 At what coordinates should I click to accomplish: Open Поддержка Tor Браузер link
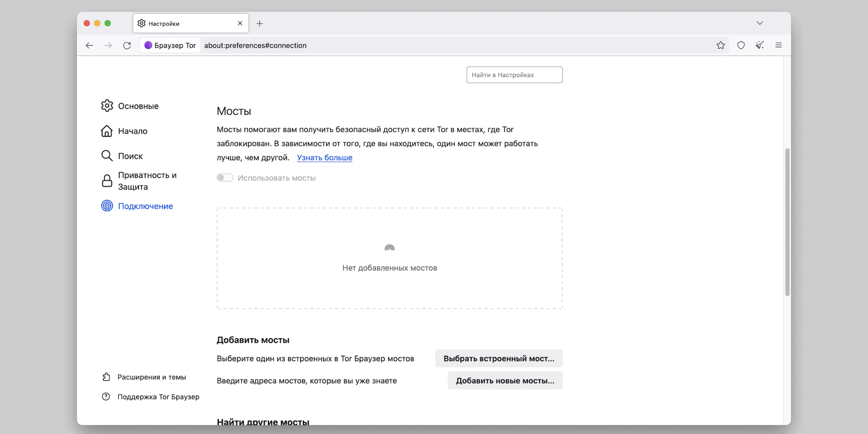151,397
